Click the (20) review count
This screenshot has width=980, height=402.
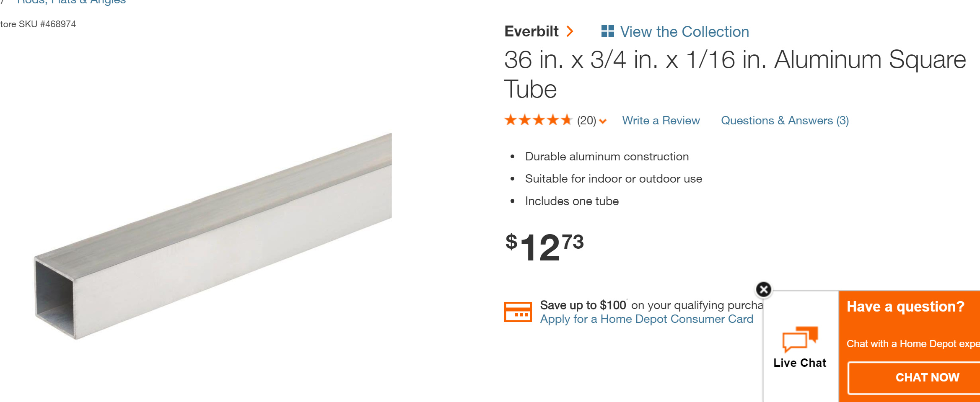586,121
